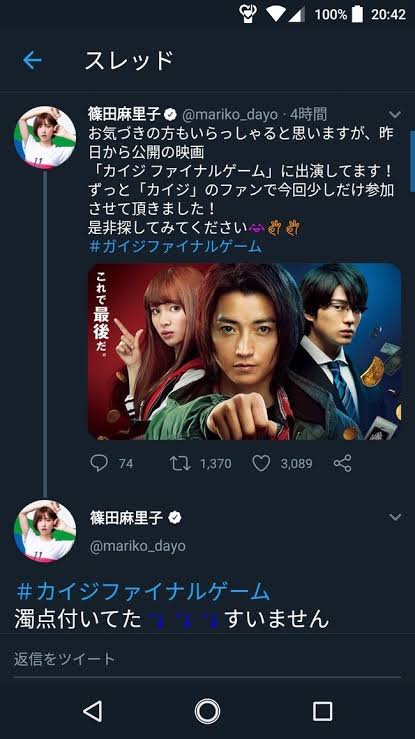The height and width of the screenshot is (739, 415).
Task: Tap the first tweet's profile avatar
Action: coord(45,137)
